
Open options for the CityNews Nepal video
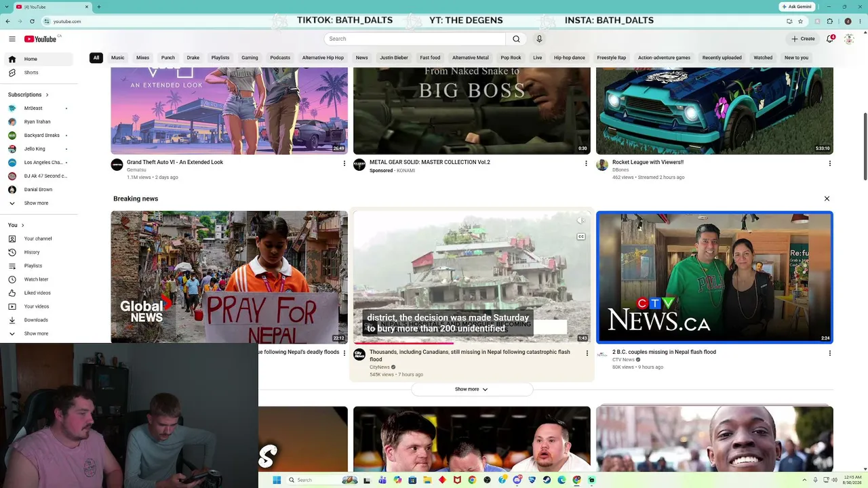tap(587, 353)
